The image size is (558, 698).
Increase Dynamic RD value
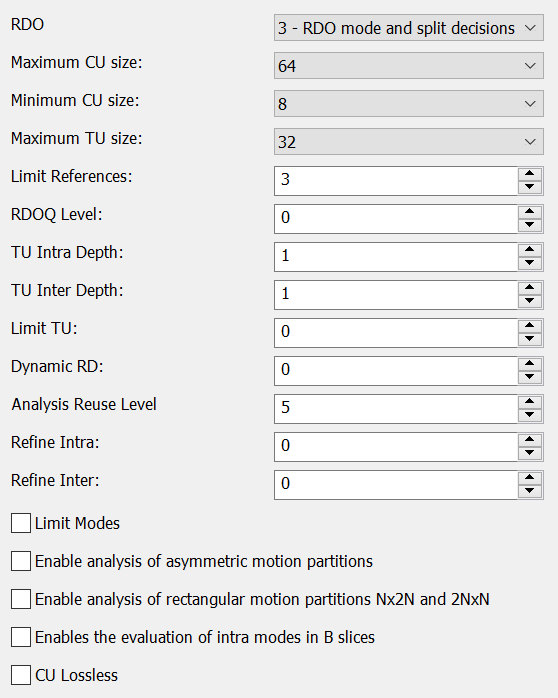point(530,364)
